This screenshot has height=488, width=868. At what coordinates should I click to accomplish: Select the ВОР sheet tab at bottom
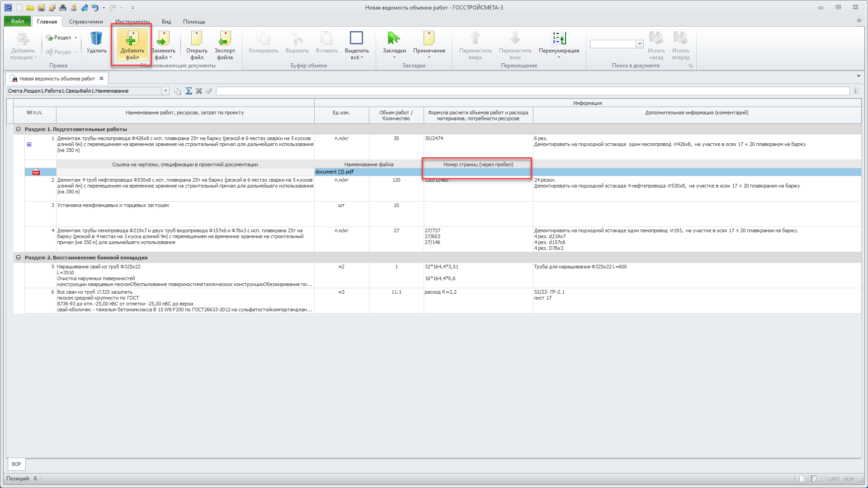click(x=16, y=464)
